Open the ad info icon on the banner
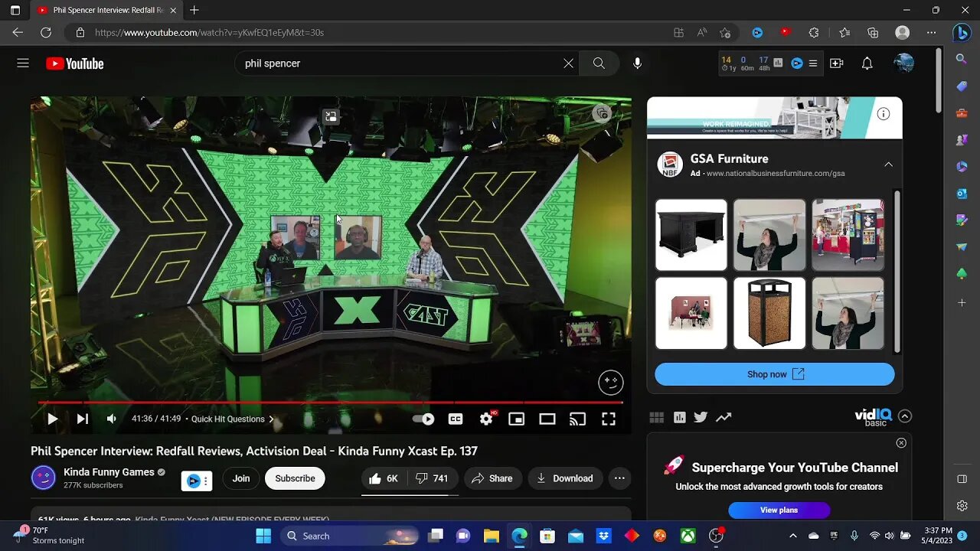This screenshot has height=551, width=980. (x=884, y=114)
